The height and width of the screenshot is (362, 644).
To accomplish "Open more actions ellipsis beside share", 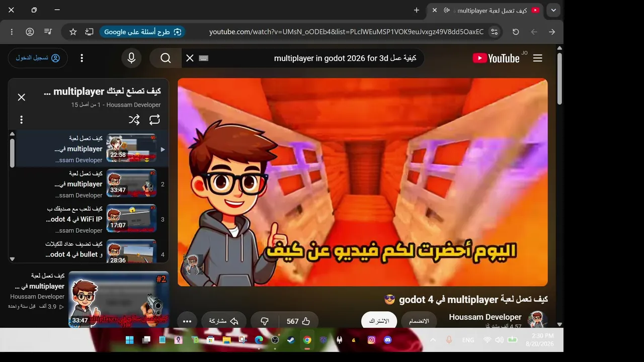I will 187,321.
